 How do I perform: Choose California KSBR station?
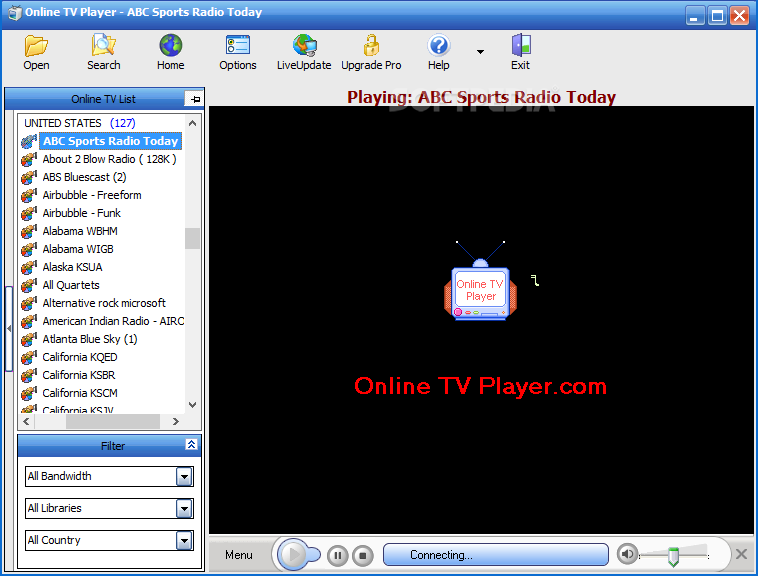point(79,375)
